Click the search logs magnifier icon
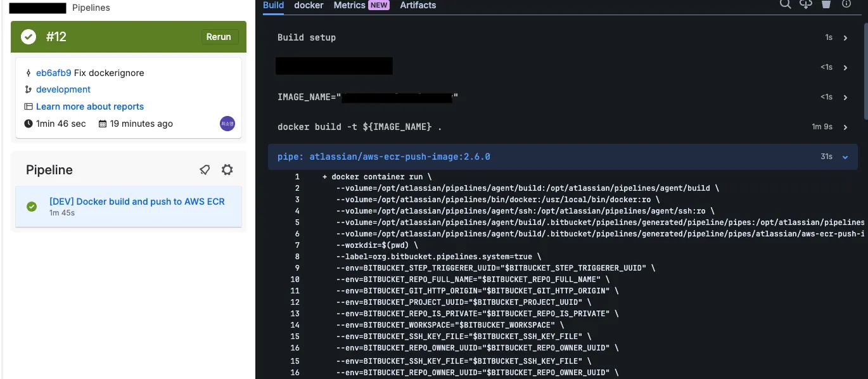The height and width of the screenshot is (379, 868). pos(785,4)
